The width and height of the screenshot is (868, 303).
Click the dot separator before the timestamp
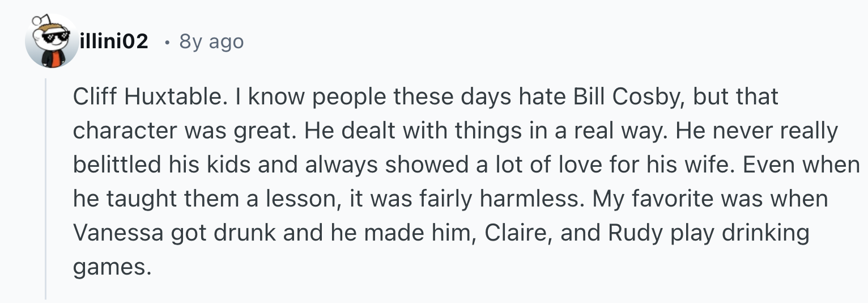tap(166, 42)
